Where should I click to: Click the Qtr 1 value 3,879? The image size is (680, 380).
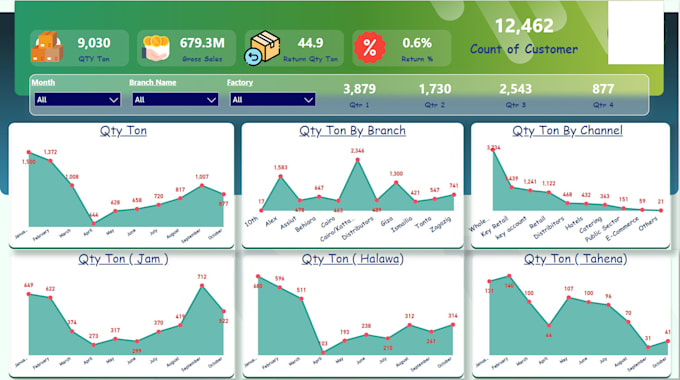click(x=360, y=89)
